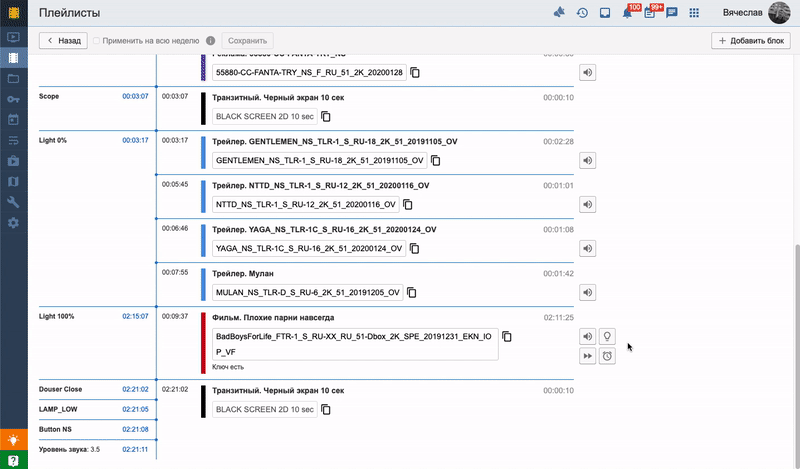Open the list queue icon in sidebar
Viewport: 800px width, 469px height.
click(14, 141)
